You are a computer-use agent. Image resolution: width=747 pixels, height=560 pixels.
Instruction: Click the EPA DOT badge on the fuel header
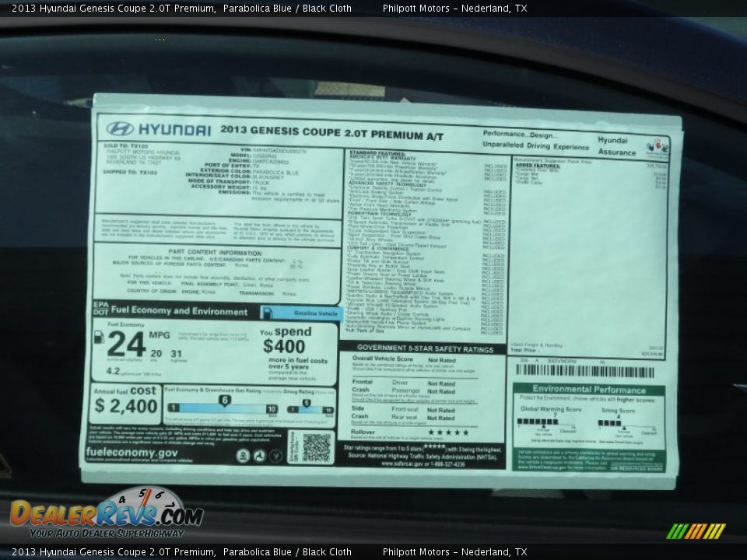[x=100, y=309]
